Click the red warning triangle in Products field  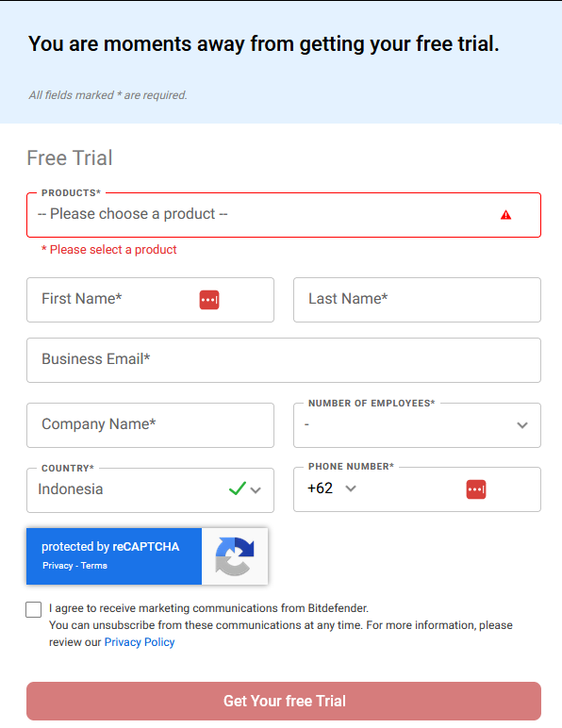click(x=505, y=215)
